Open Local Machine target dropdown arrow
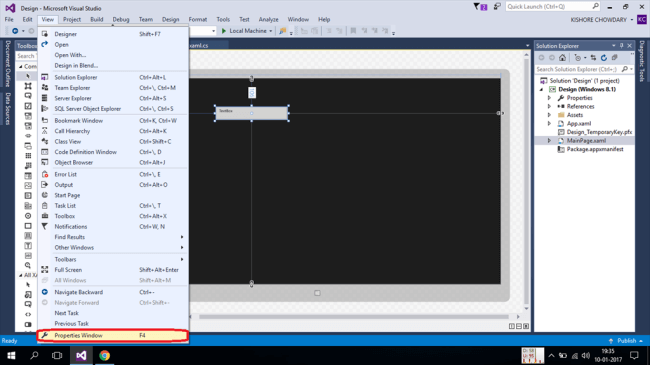Screen dimensions: 650x365 tap(271, 31)
